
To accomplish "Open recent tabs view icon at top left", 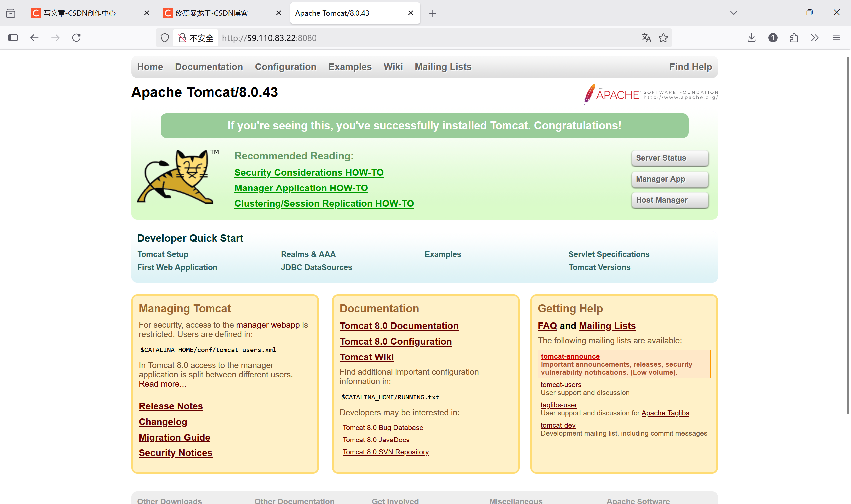I will coord(11,13).
